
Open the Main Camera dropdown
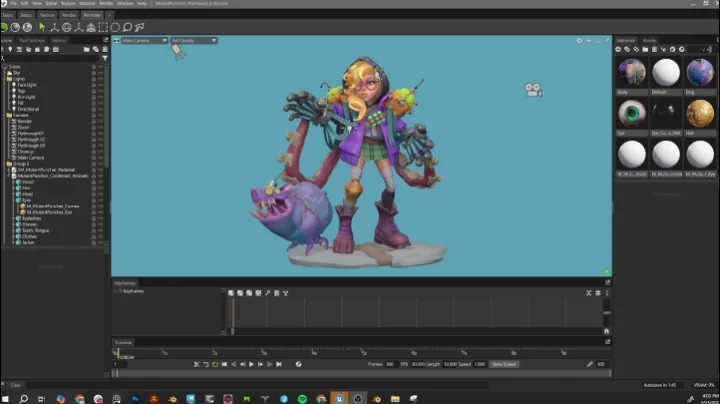point(142,41)
